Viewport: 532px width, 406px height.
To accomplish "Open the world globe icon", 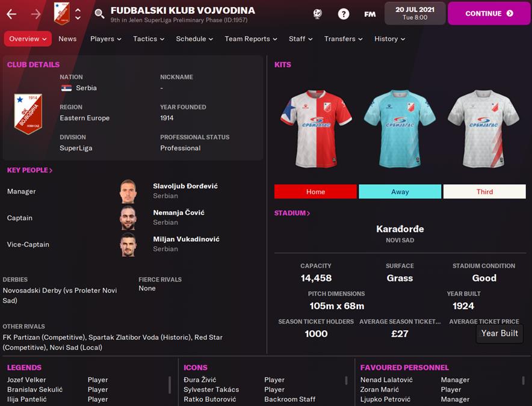I will pyautogui.click(x=318, y=14).
